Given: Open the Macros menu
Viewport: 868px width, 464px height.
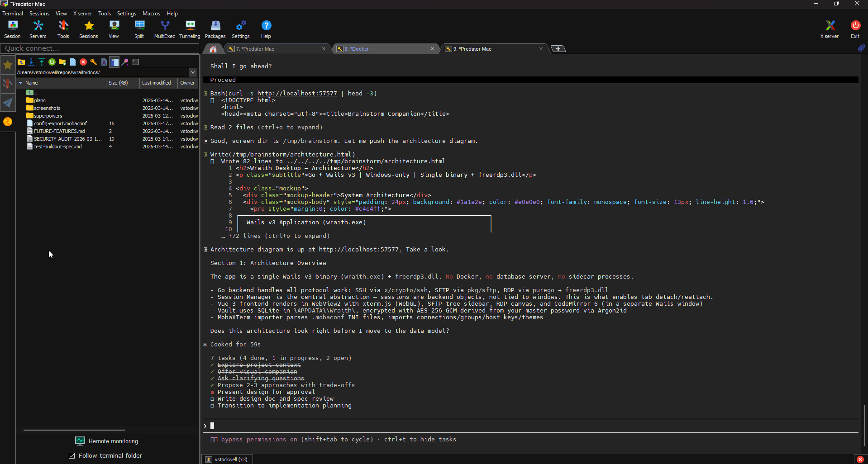Looking at the screenshot, I should click(x=151, y=14).
